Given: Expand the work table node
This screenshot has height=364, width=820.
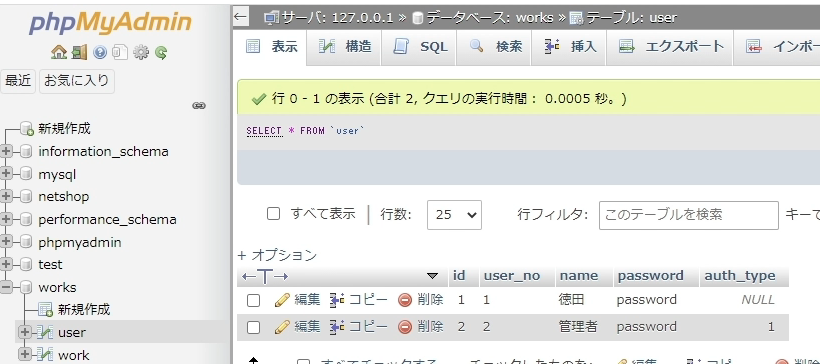Looking at the screenshot, I should coord(25,355).
